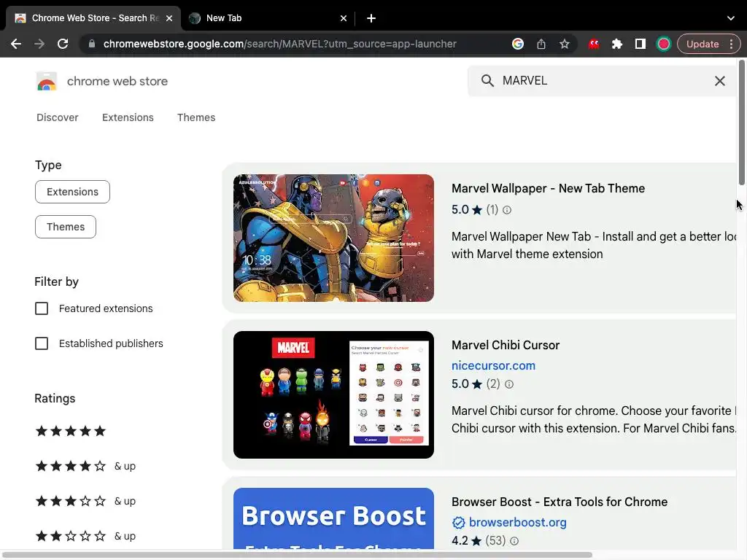747x560 pixels.
Task: Enable the Established publishers checkbox
Action: tap(42, 343)
